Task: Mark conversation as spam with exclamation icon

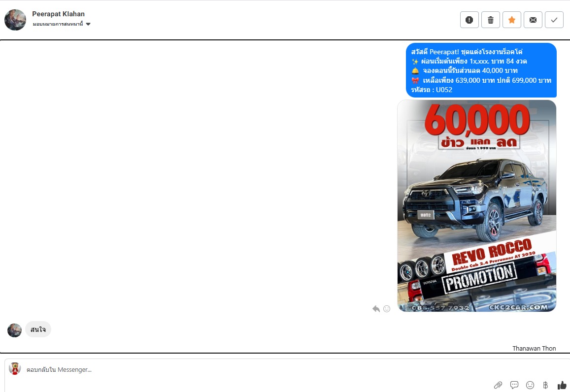Action: pyautogui.click(x=469, y=20)
